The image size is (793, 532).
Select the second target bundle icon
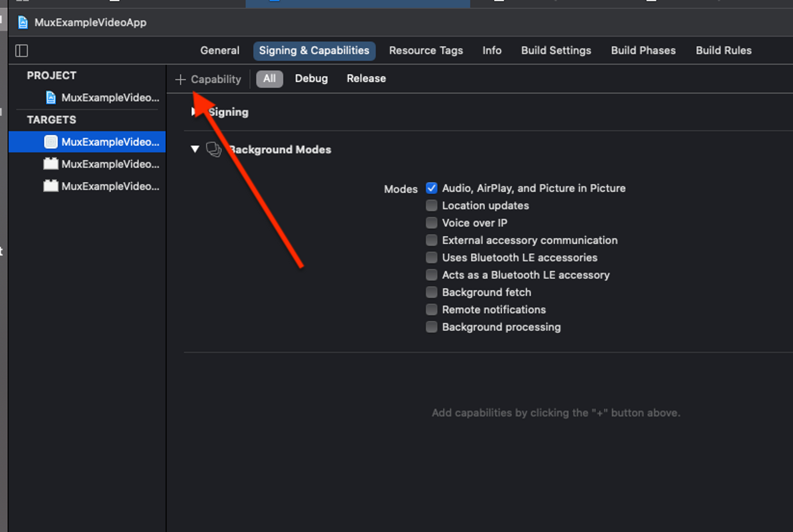click(x=51, y=164)
